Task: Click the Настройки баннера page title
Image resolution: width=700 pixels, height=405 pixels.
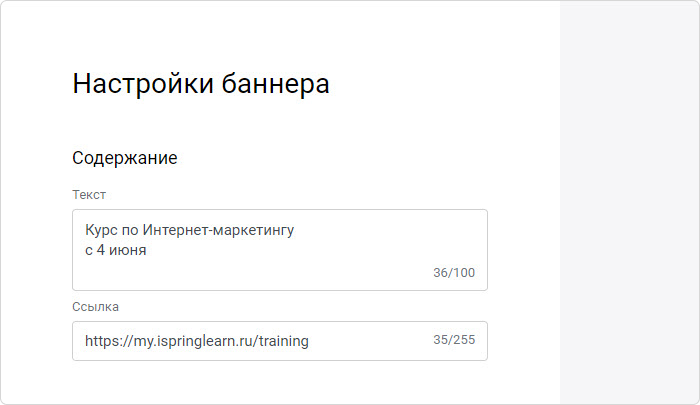Action: [x=201, y=84]
